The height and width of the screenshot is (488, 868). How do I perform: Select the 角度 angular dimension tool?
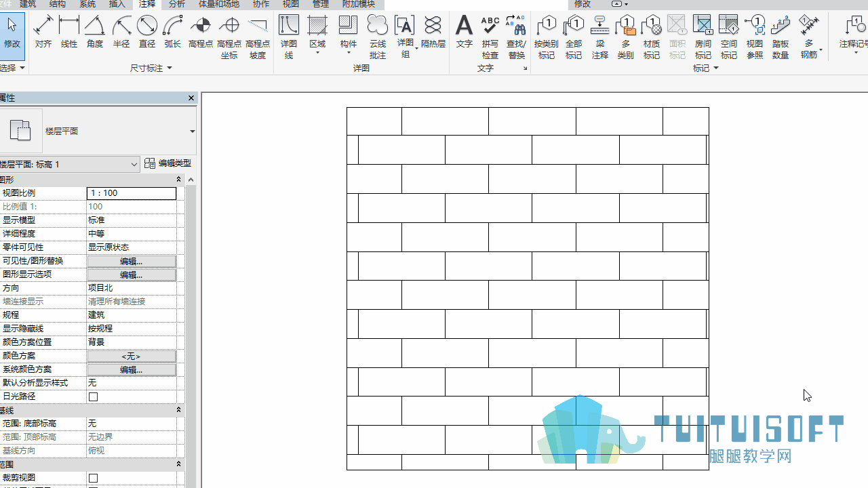(95, 32)
